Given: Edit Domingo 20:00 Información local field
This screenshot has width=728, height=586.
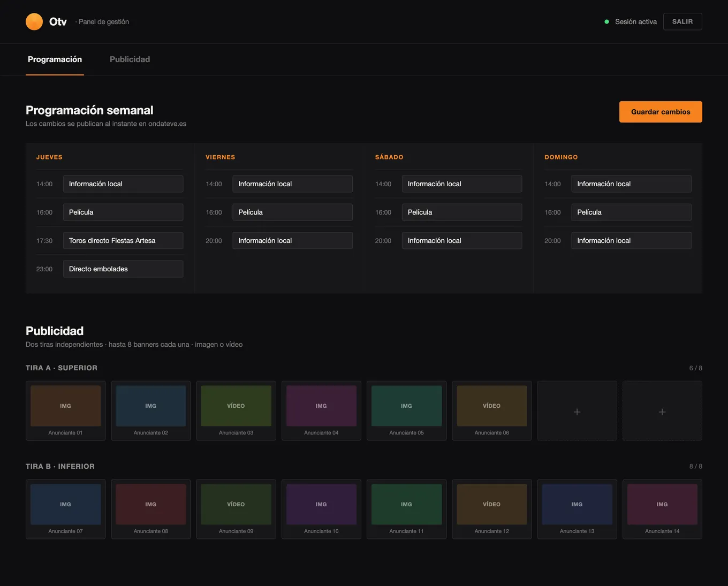Looking at the screenshot, I should tap(631, 241).
